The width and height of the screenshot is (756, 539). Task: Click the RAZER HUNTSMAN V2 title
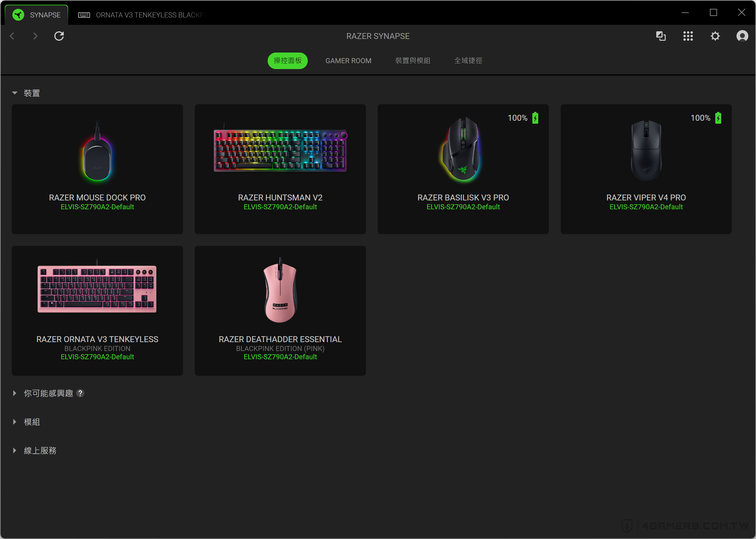280,197
